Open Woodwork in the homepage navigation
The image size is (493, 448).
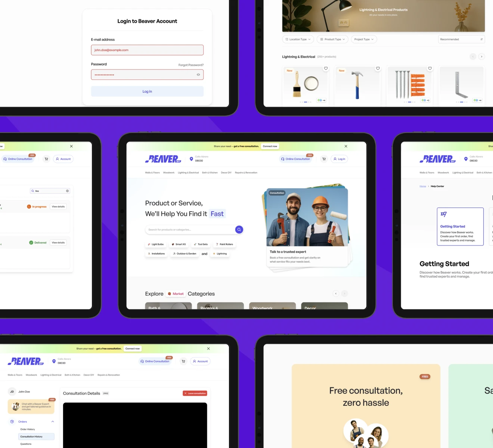tap(169, 173)
